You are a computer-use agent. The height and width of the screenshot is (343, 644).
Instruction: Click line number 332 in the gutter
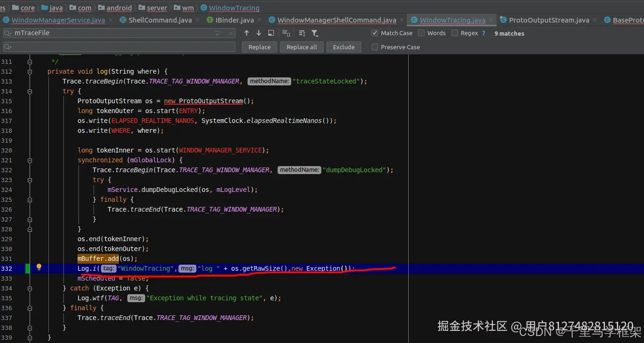7,268
